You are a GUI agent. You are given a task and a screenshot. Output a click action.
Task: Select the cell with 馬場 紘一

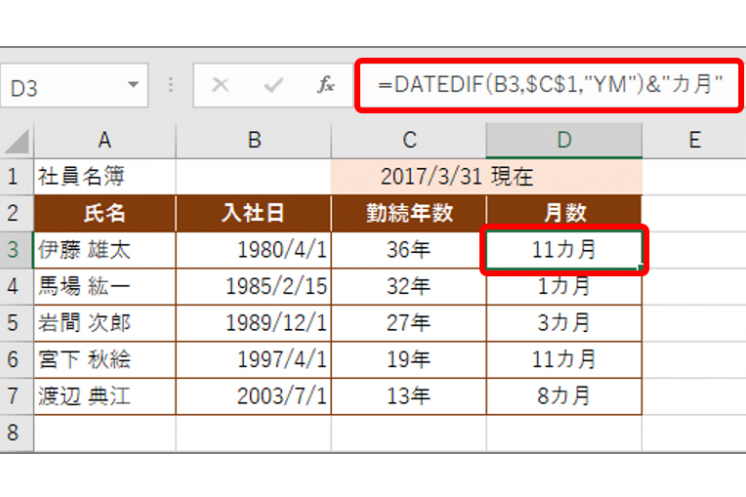(105, 287)
